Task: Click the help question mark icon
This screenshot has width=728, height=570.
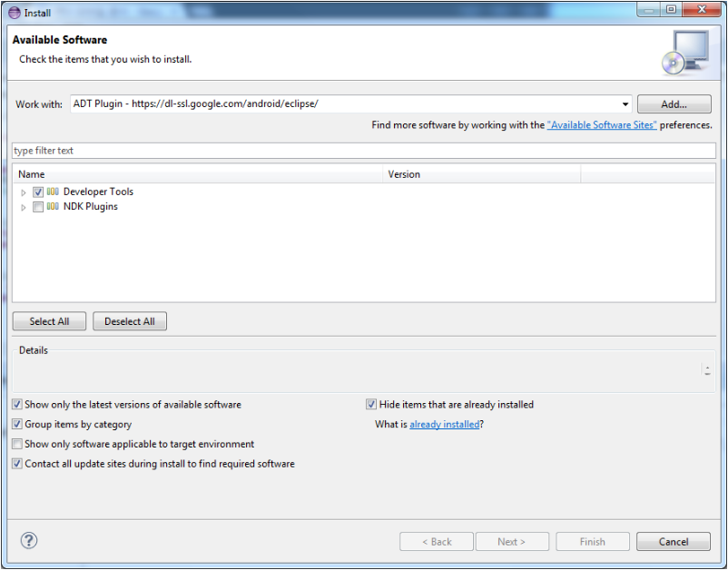Action: [x=29, y=541]
